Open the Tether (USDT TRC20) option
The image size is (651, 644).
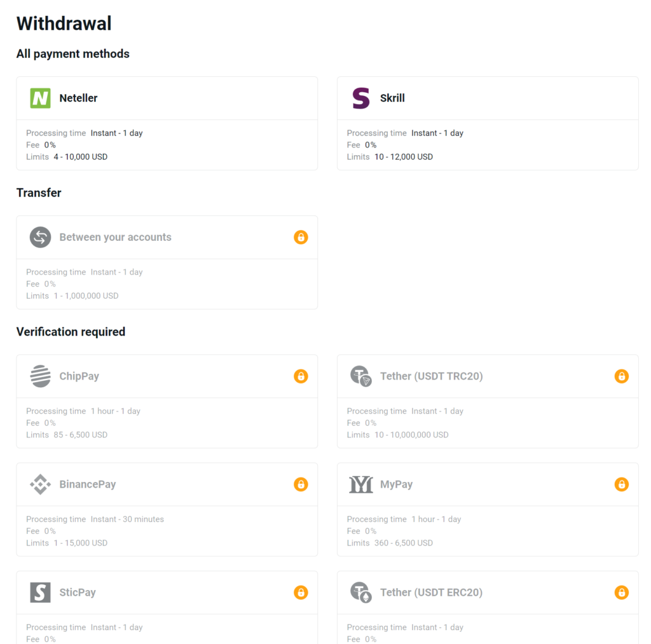coord(488,401)
